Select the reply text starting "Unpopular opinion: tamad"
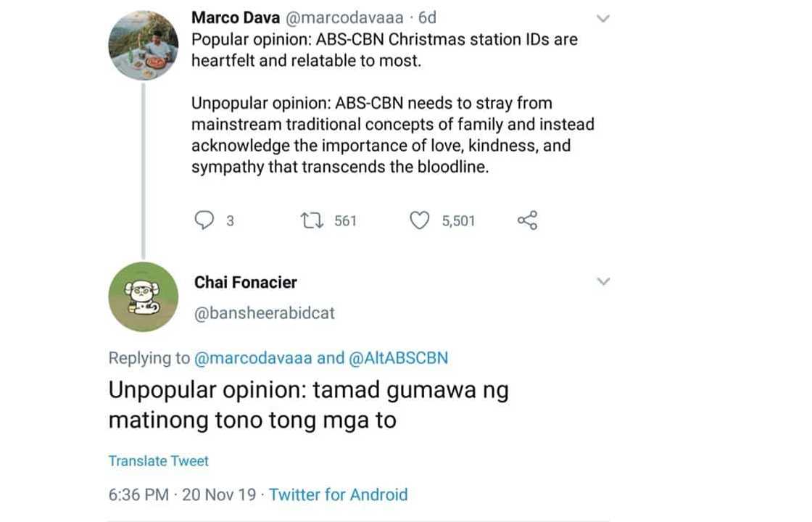This screenshot has height=522, width=812. (308, 405)
